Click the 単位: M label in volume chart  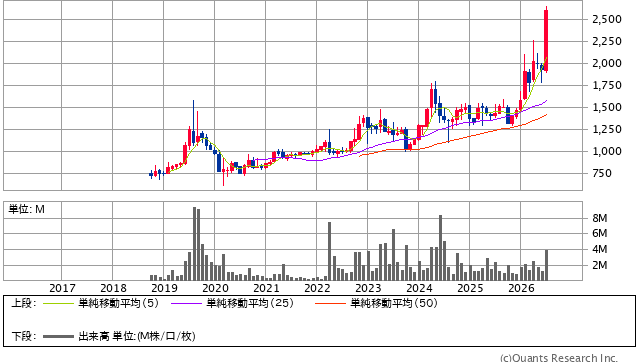26,209
